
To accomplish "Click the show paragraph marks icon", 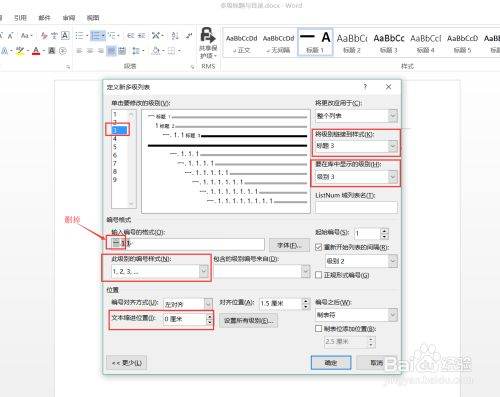I will point(189,35).
